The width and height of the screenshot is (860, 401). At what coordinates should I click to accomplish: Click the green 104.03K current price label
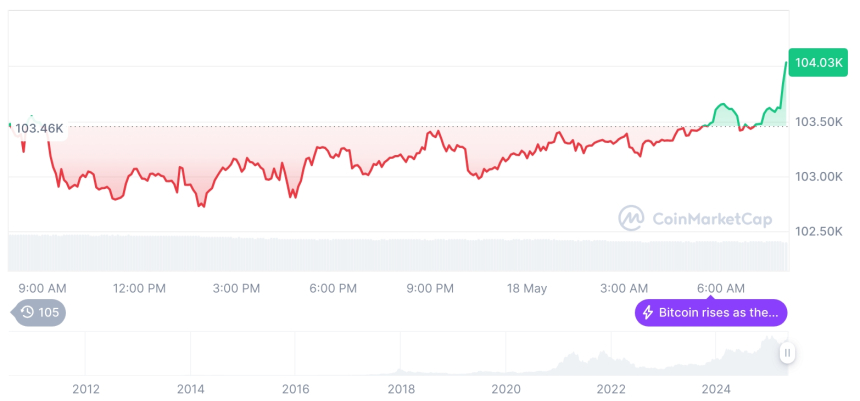(817, 63)
